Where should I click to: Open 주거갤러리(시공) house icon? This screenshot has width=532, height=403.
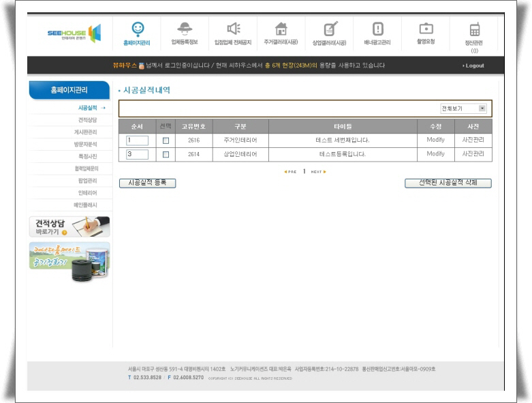[x=281, y=29]
